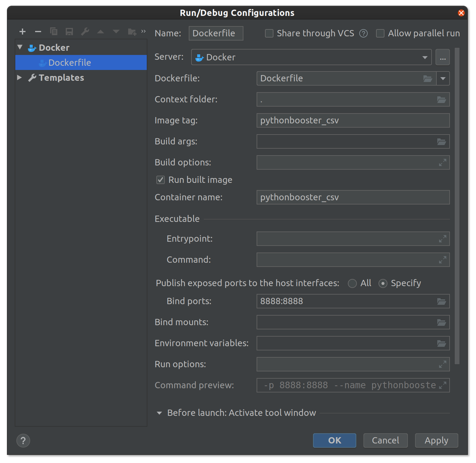Open Bind mounts editor icon
The image size is (476, 463).
click(x=441, y=322)
